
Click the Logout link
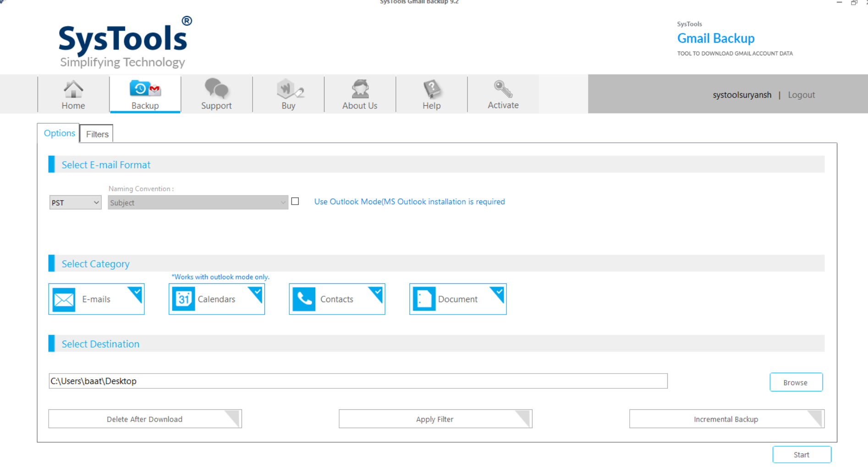coord(801,94)
